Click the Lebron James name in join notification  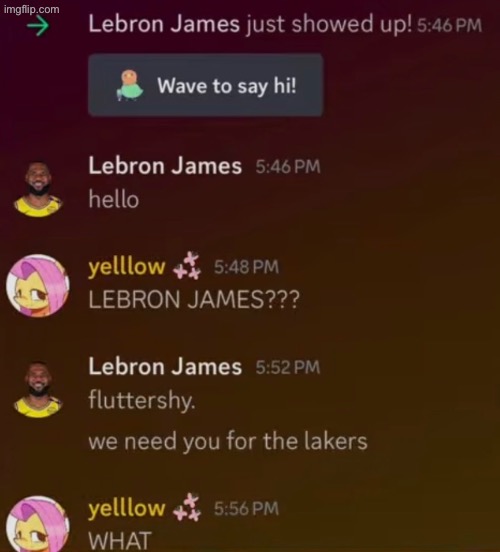[164, 24]
